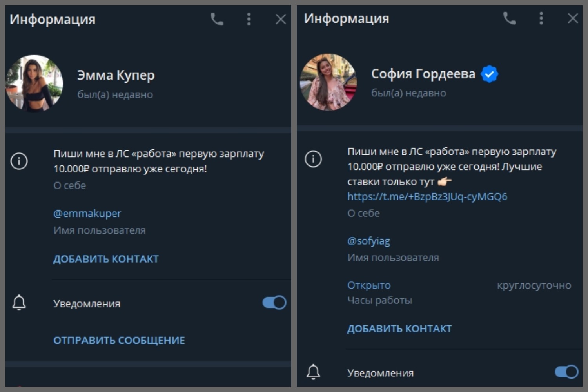The width and height of the screenshot is (588, 392).
Task: Click the @sofyiag username
Action: click(x=368, y=241)
